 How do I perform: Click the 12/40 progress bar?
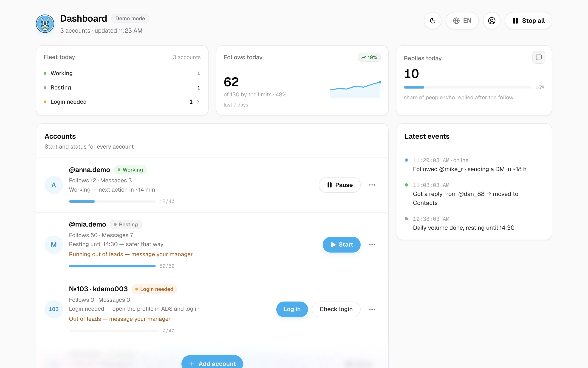pos(112,201)
